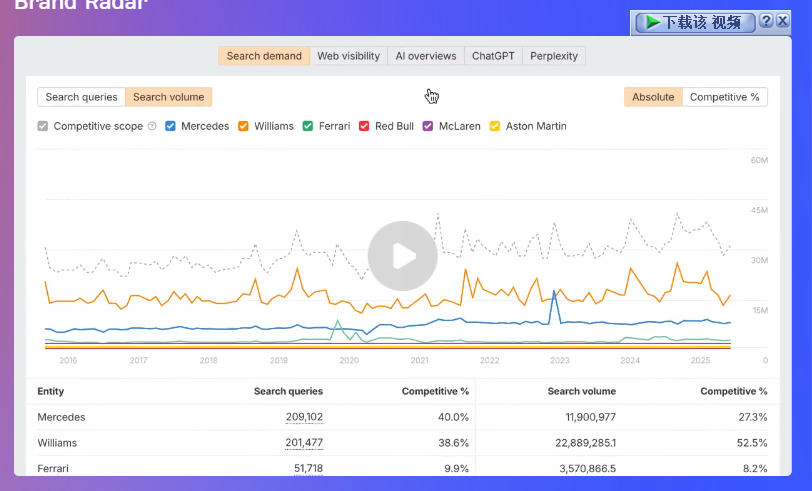Choose Search queries view
Viewport: 812px width, 491px height.
coord(81,97)
